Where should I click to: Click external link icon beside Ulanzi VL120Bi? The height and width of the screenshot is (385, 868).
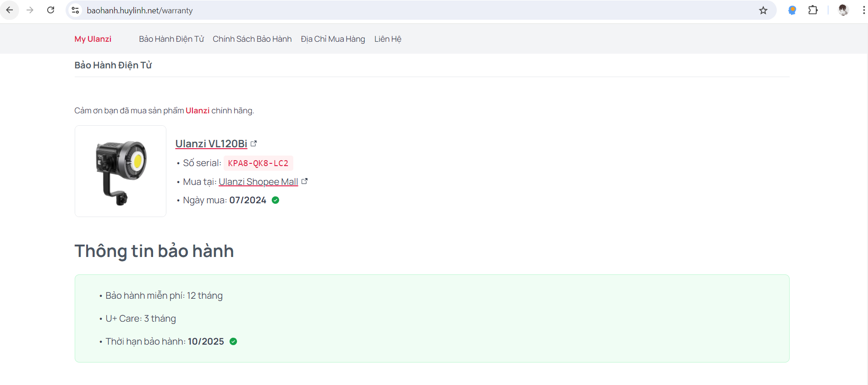click(254, 144)
